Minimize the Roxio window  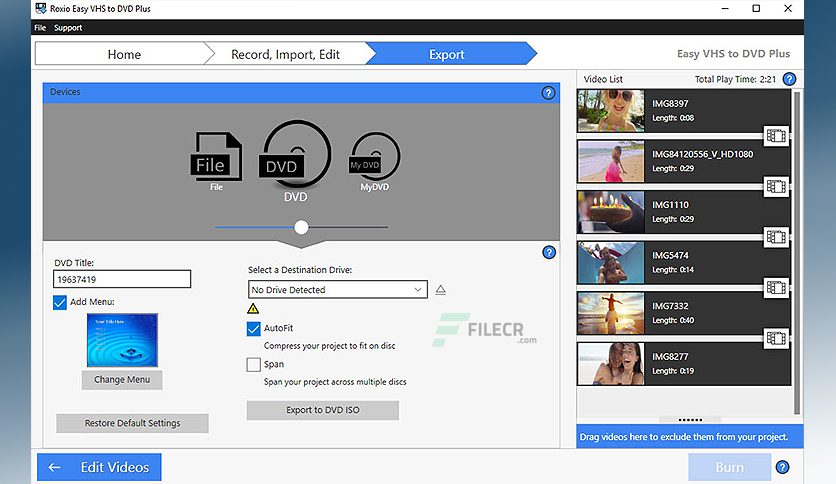(x=725, y=9)
